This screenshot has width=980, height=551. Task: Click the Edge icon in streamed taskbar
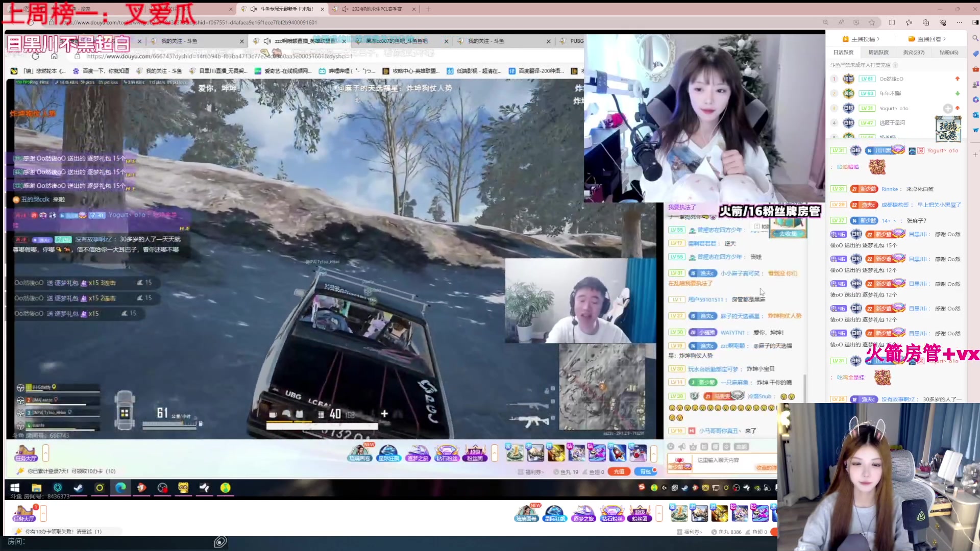(x=120, y=488)
